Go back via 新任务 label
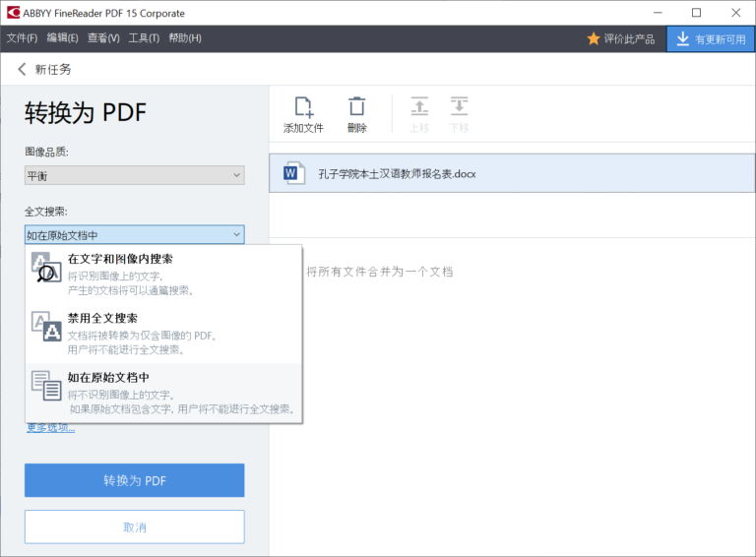Image resolution: width=756 pixels, height=557 pixels. (x=52, y=70)
